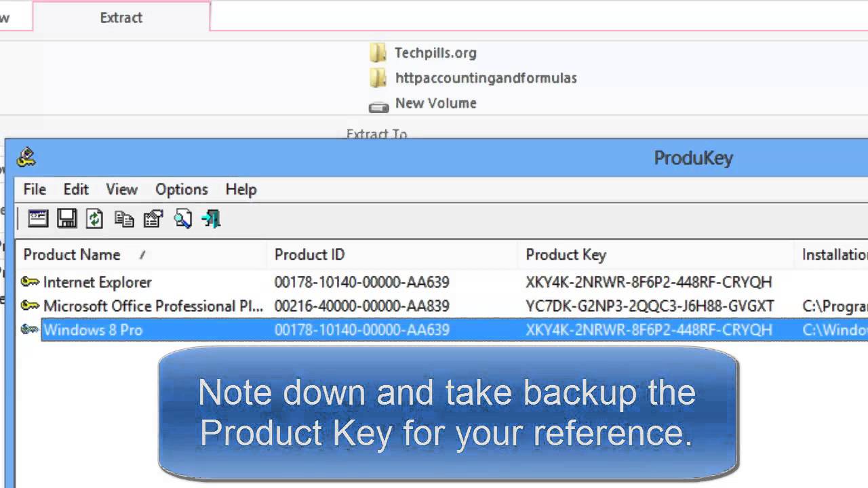
Task: Click the ProduKey key icon in title bar
Action: [x=26, y=157]
